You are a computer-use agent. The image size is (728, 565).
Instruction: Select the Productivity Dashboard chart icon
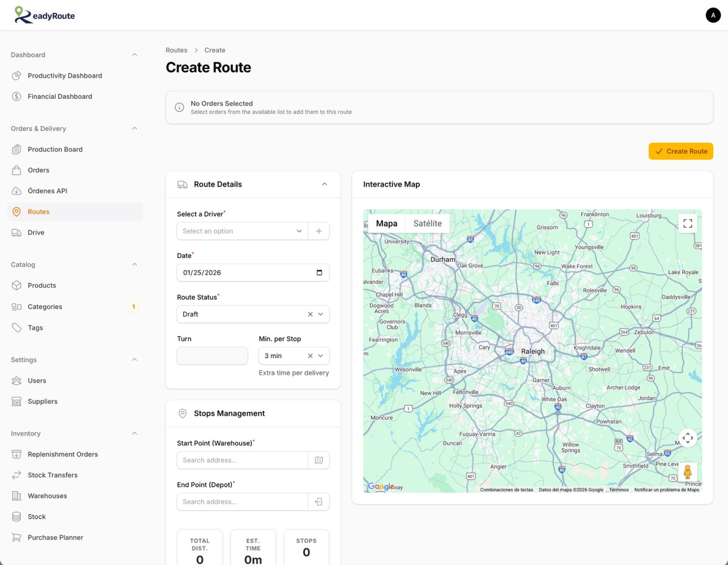(x=16, y=76)
